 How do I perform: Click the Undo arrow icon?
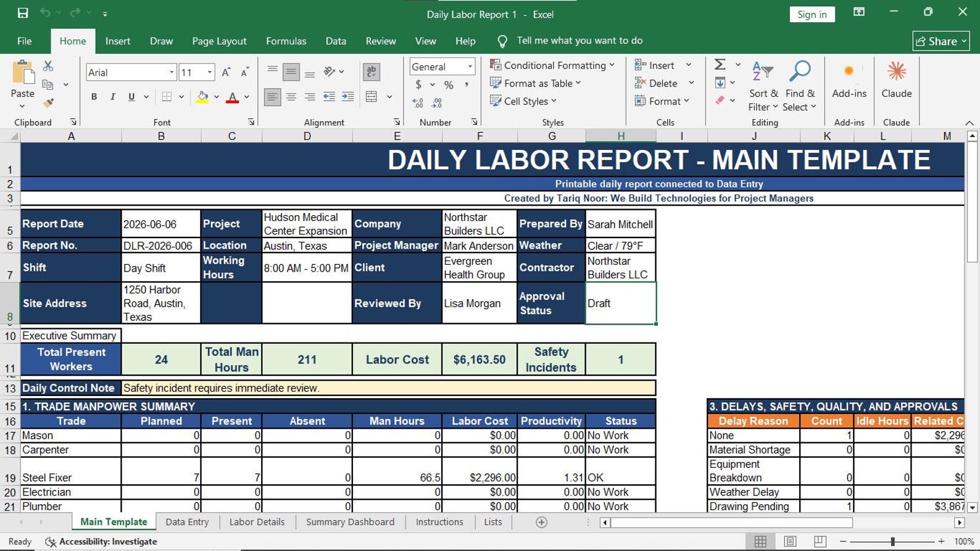[45, 13]
